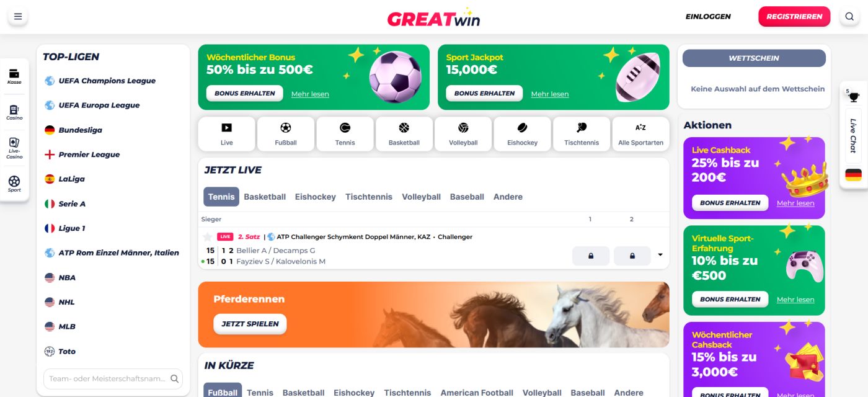
Task: Click the locked odds button for player 1
Action: (x=590, y=256)
